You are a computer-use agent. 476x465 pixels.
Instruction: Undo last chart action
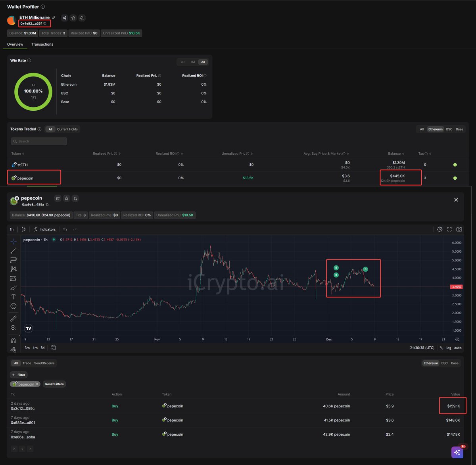(65, 229)
